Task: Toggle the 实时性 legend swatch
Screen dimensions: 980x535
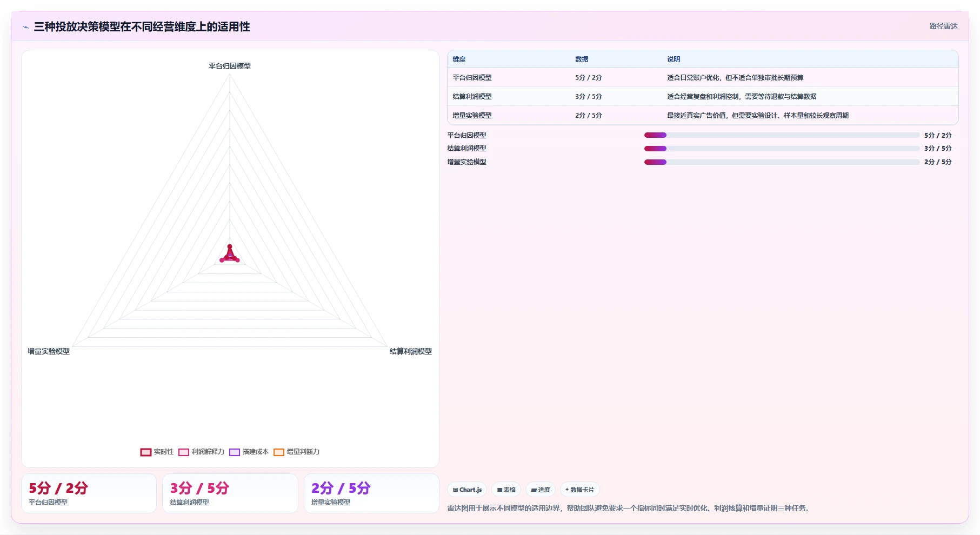Action: pos(145,452)
